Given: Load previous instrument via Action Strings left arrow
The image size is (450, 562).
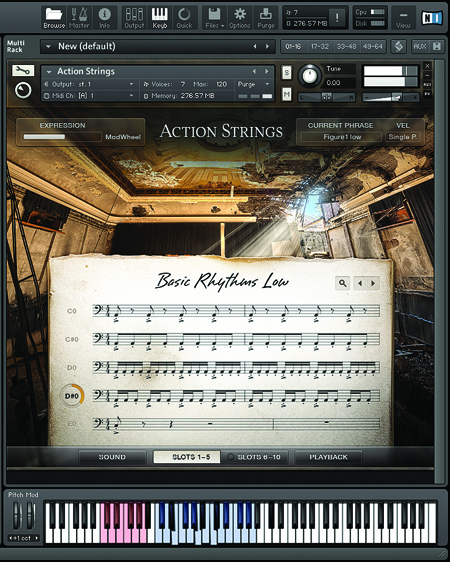Looking at the screenshot, I should [x=254, y=72].
